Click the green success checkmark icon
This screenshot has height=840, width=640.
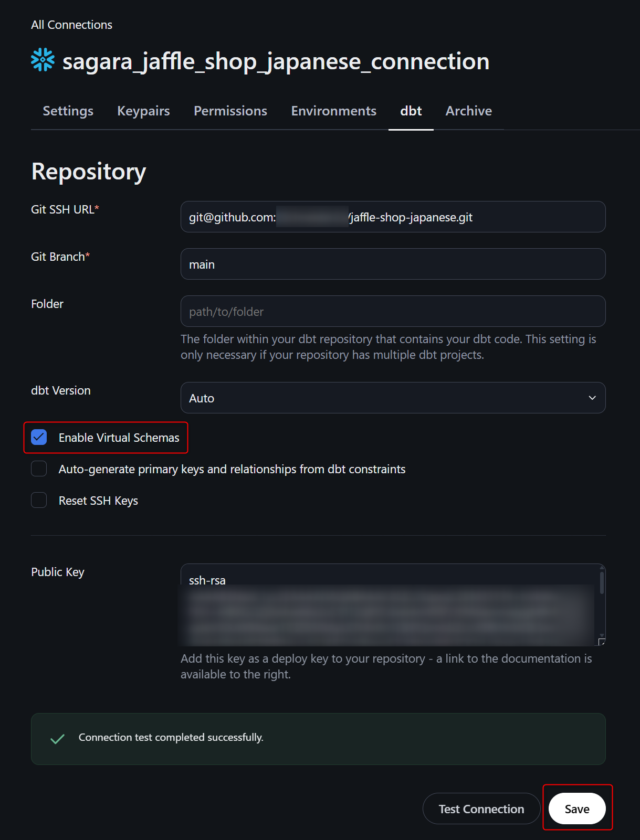57,739
